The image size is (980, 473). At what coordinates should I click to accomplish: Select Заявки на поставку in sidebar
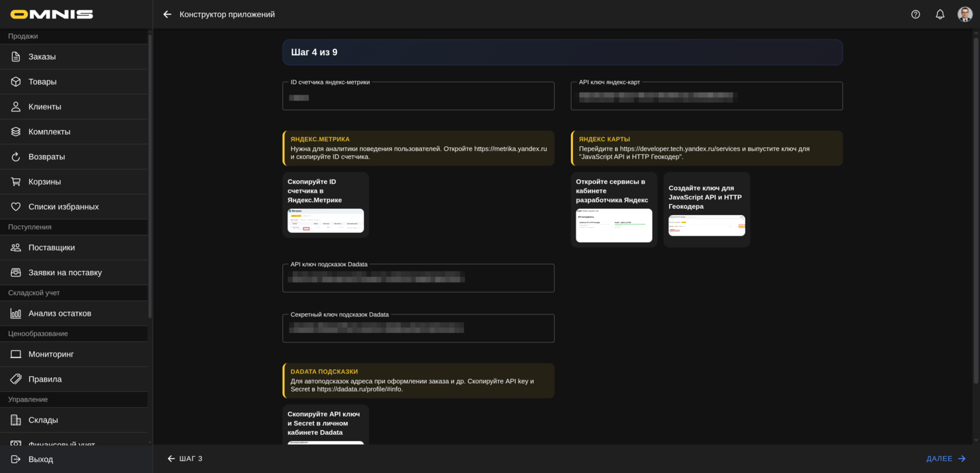click(x=65, y=273)
